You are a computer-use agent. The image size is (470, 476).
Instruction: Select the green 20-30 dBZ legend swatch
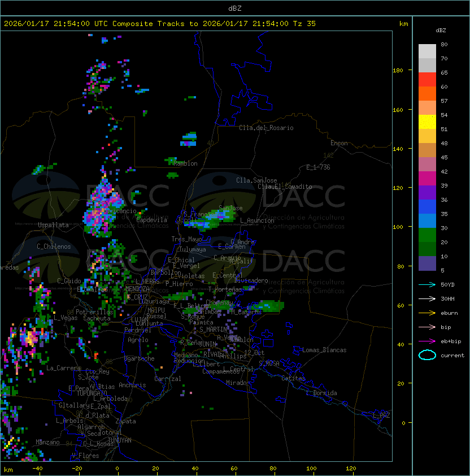pyautogui.click(x=427, y=235)
